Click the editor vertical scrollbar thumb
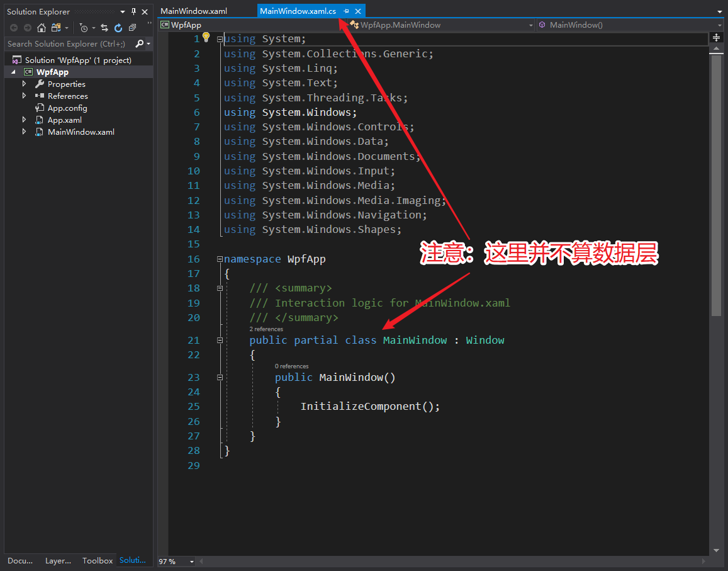Screen dimensions: 728x571 [717, 185]
